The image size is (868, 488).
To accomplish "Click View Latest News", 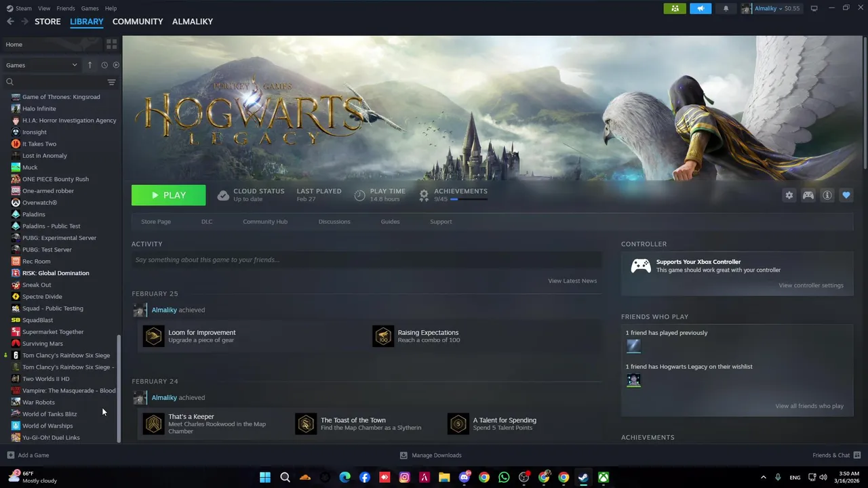I will [572, 281].
